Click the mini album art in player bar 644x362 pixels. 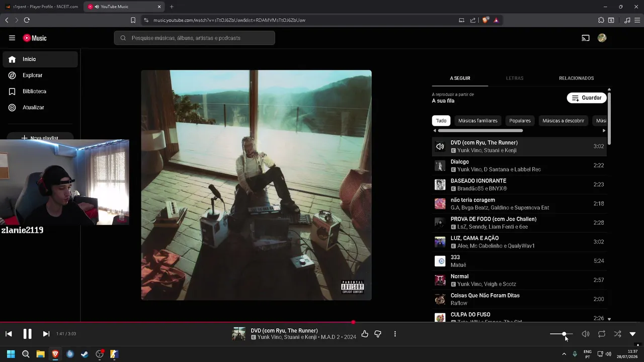238,334
